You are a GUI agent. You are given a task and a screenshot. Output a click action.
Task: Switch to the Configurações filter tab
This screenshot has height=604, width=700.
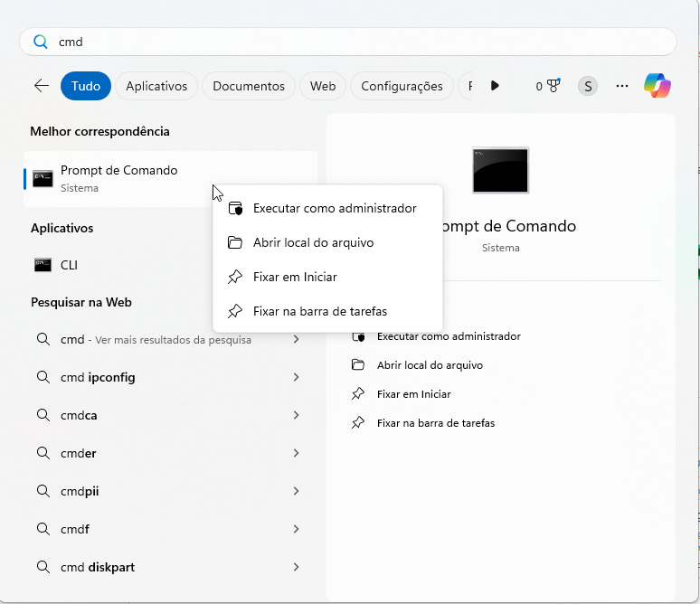(402, 86)
